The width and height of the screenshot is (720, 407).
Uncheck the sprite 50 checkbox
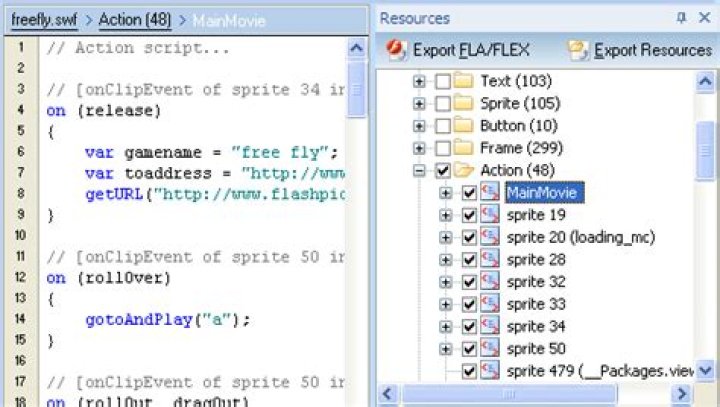coord(469,349)
